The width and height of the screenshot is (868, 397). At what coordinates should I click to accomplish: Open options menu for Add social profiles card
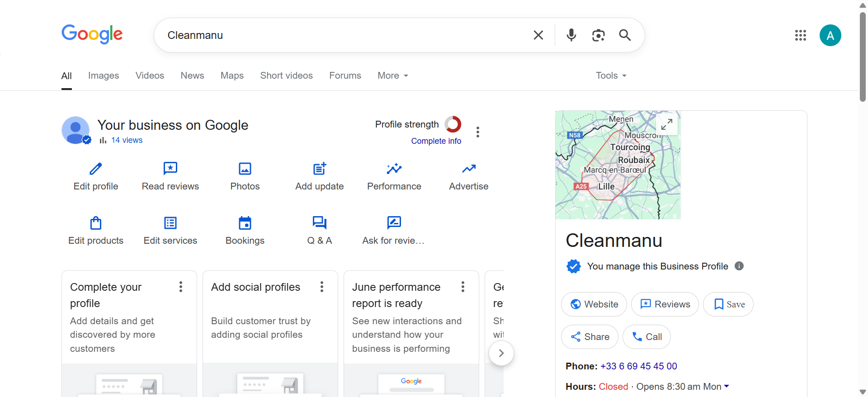(322, 287)
